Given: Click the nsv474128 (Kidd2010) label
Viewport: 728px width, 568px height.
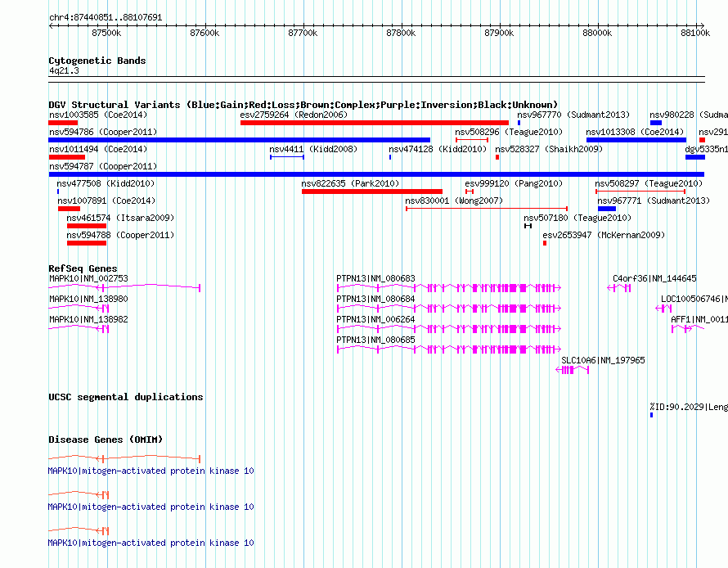Looking at the screenshot, I should pos(438,149).
